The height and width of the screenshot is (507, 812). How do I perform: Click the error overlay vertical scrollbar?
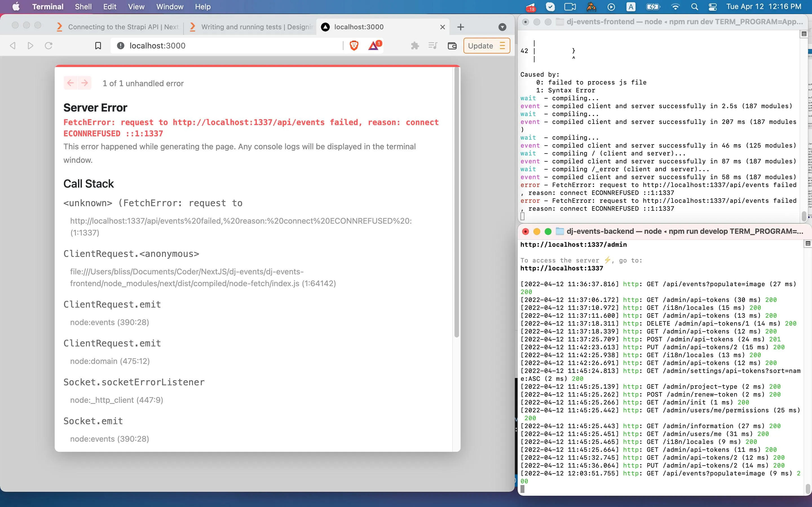point(456,201)
